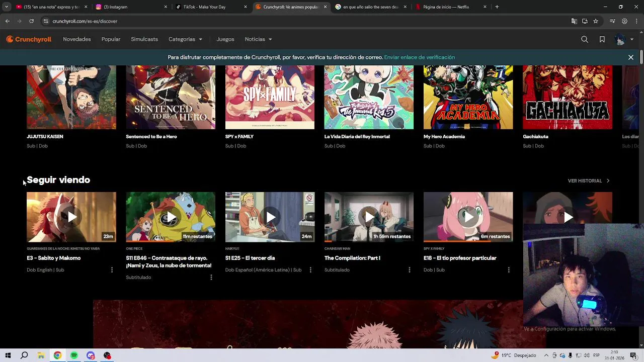The image size is (644, 362).
Task: Click the Crunchyroll logo
Action: pyautogui.click(x=29, y=39)
